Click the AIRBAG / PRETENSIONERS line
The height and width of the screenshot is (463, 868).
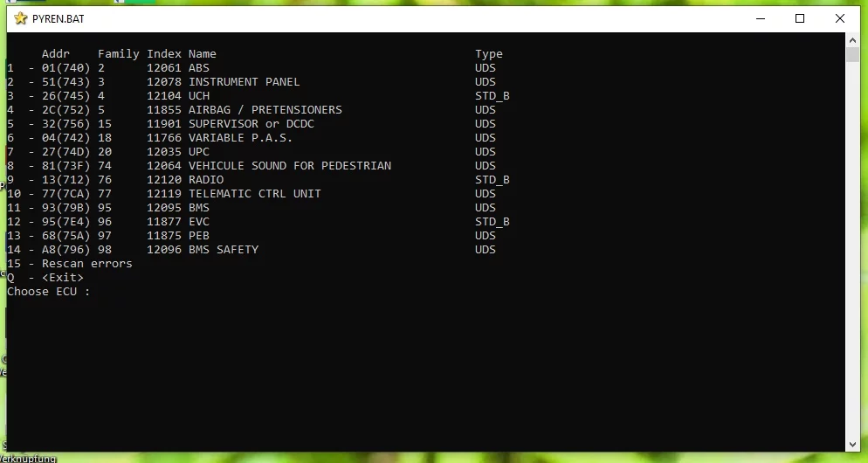(265, 110)
